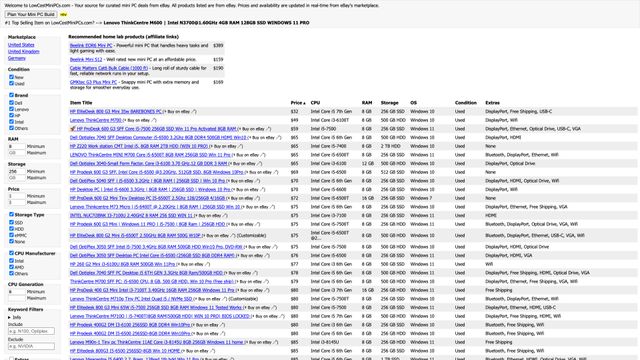
Task: Uncheck the New condition checkbox
Action: point(11,77)
